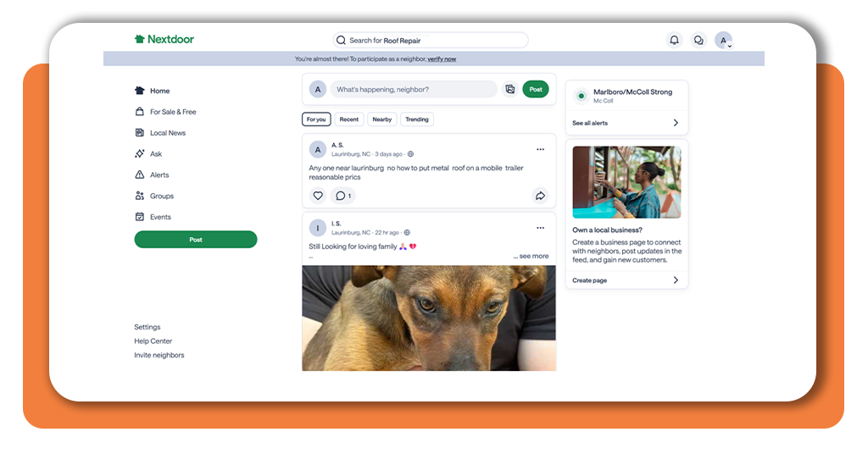This screenshot has height=454, width=868.
Task: Click the green alert status dot icon
Action: [x=581, y=97]
